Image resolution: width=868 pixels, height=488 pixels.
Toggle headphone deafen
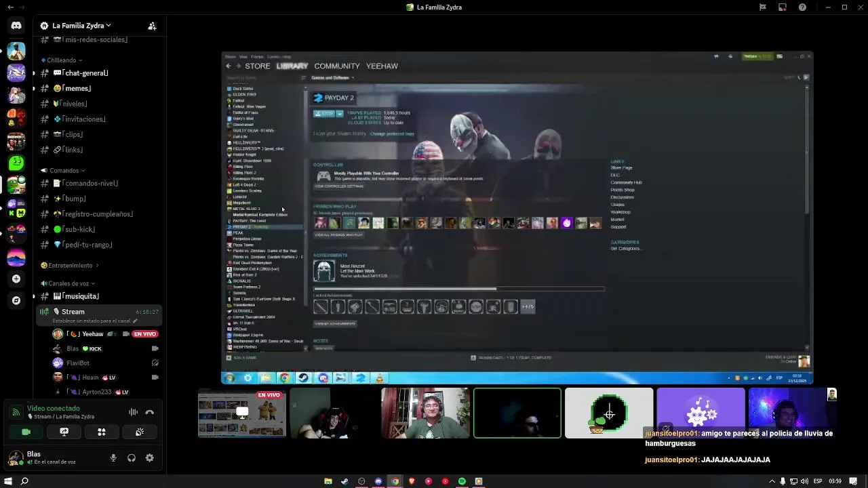coord(132,458)
